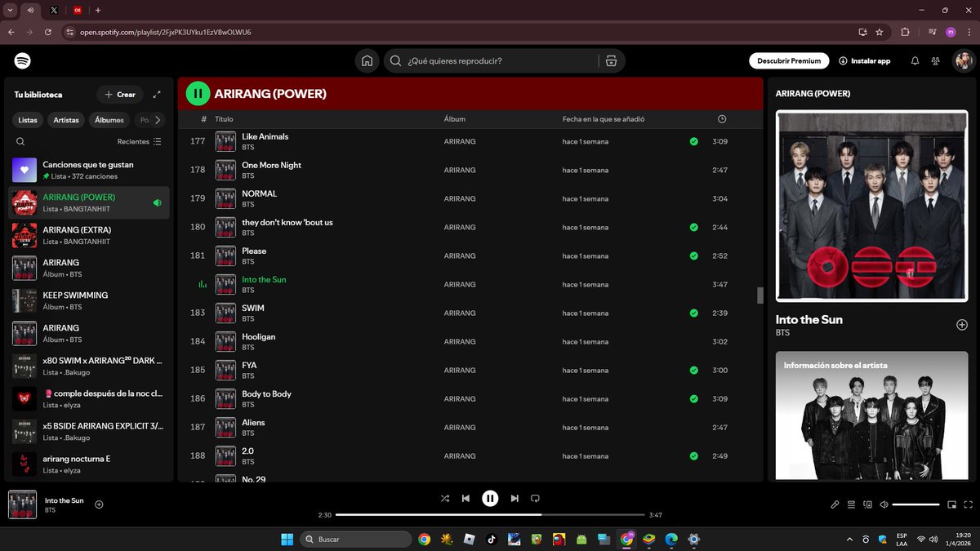Image resolution: width=980 pixels, height=551 pixels.
Task: Click Información sobre el artista card
Action: coord(872,415)
